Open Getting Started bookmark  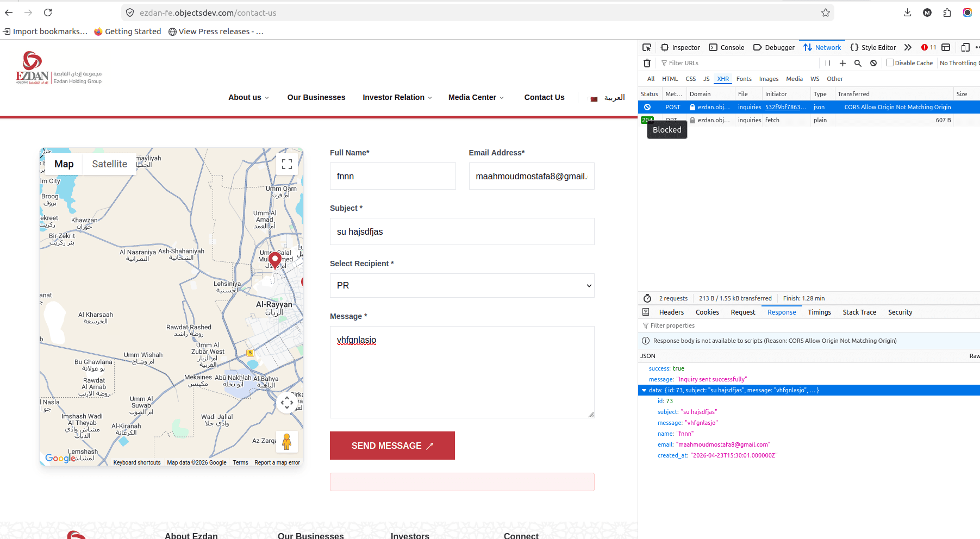128,32
